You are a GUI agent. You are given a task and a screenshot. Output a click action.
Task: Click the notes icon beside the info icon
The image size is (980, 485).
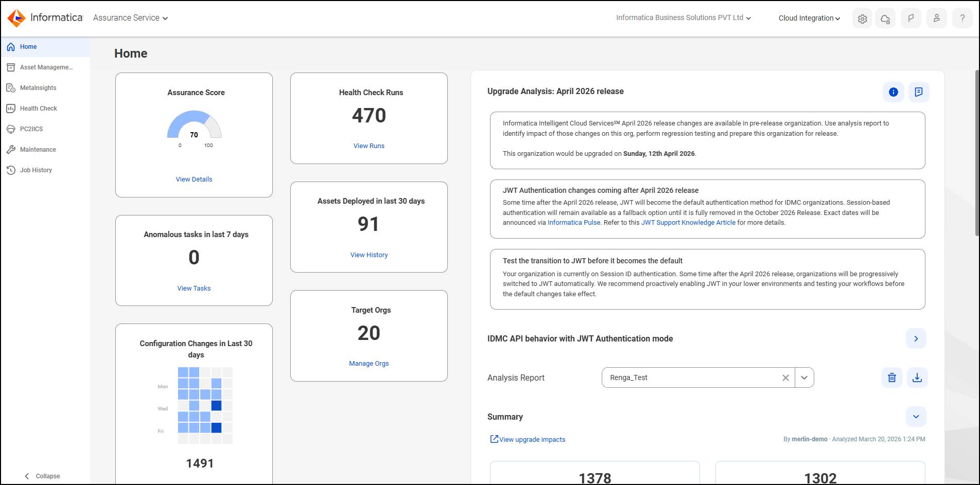(x=919, y=92)
